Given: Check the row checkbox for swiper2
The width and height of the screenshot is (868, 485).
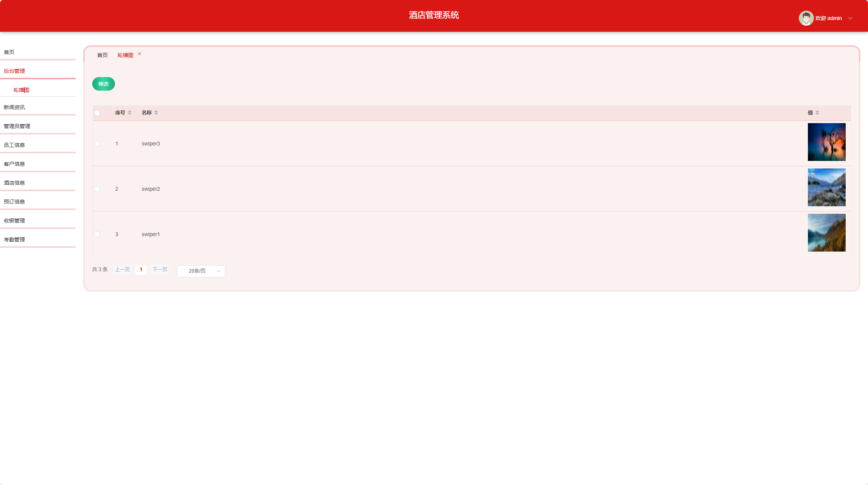Looking at the screenshot, I should (x=97, y=189).
